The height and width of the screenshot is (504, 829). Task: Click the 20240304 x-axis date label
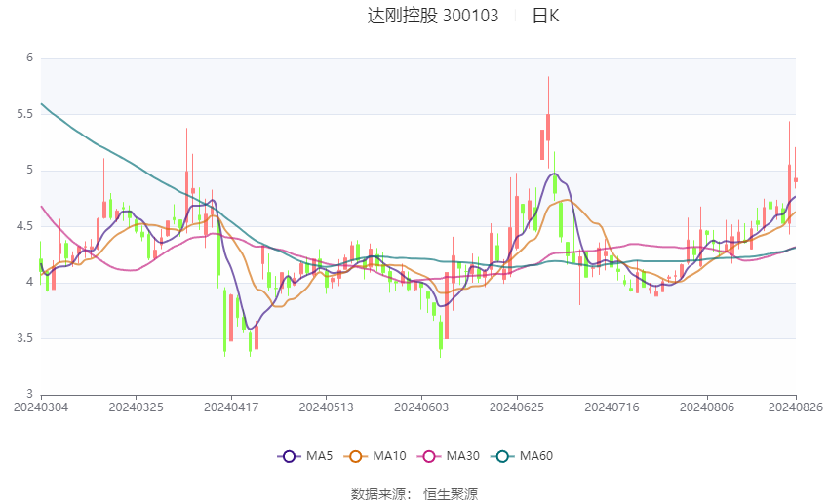(41, 407)
